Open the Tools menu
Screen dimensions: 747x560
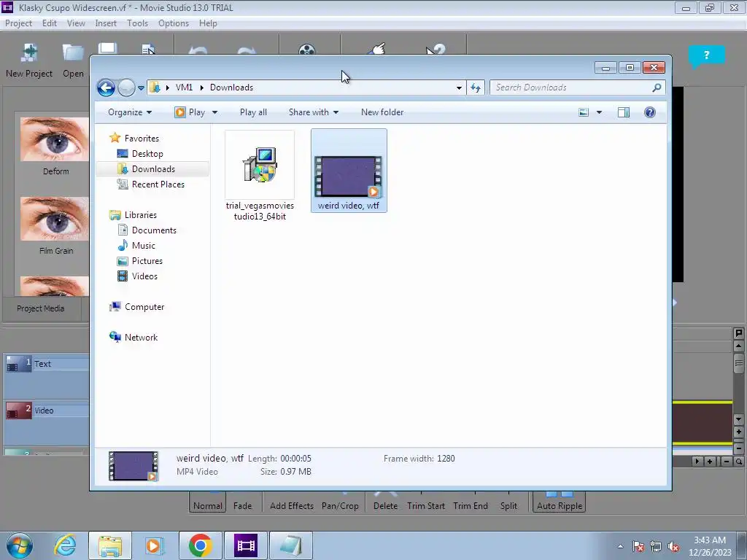click(x=137, y=23)
